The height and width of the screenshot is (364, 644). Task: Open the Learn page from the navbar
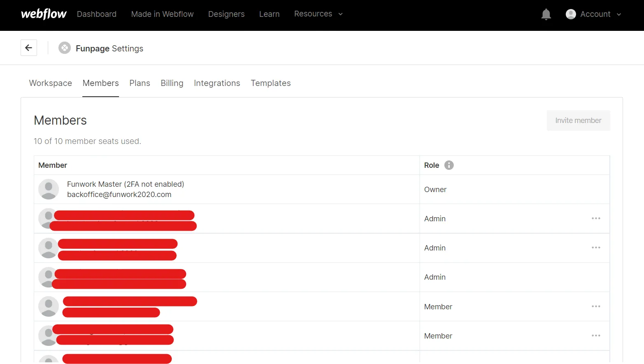tap(269, 14)
